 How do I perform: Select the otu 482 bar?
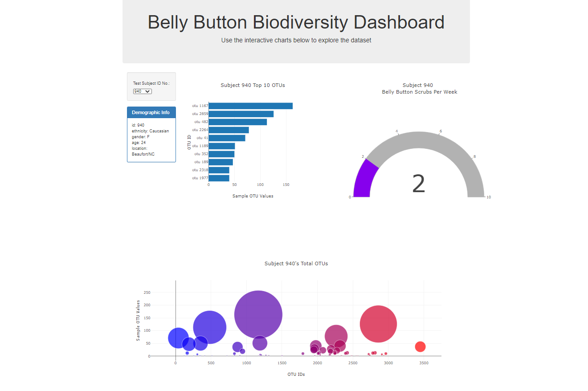[x=237, y=122]
